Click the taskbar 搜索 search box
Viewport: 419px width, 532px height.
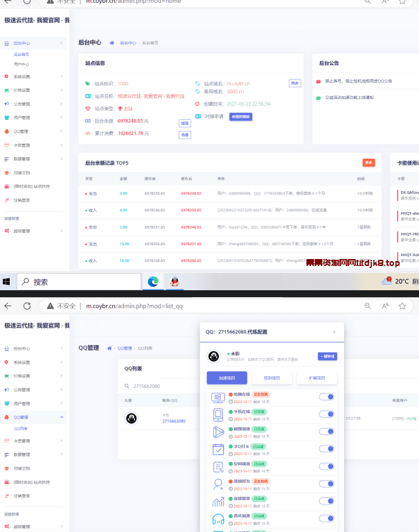pyautogui.click(x=79, y=282)
